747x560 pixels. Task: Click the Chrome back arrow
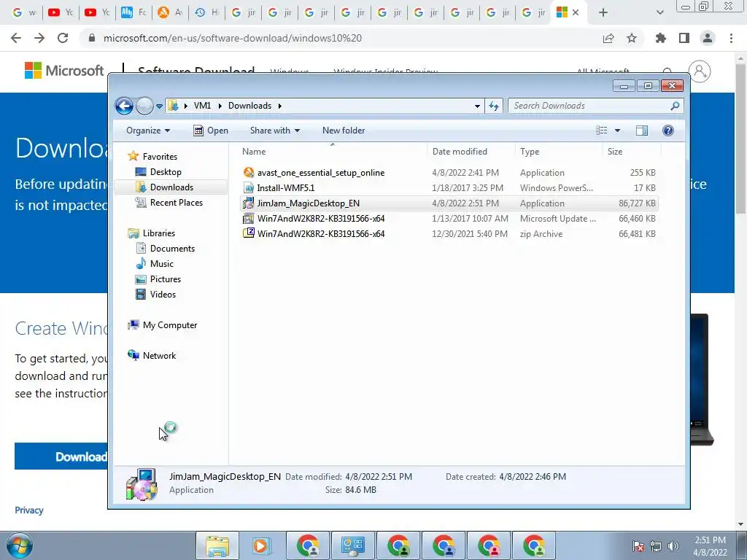coord(16,38)
